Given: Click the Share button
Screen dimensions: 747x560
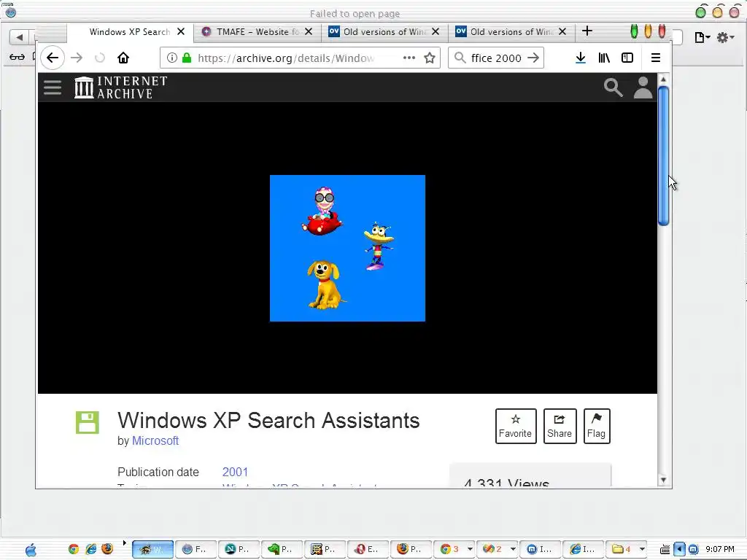Looking at the screenshot, I should 560,426.
